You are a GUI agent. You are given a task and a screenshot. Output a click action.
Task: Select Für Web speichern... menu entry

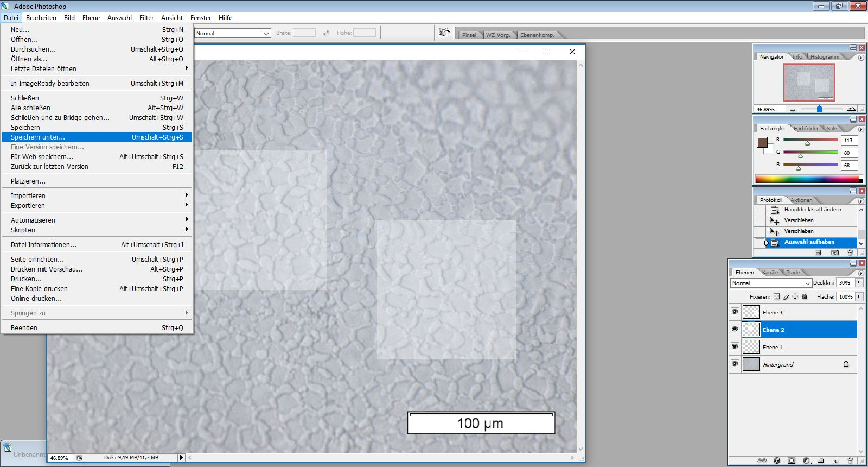click(97, 157)
